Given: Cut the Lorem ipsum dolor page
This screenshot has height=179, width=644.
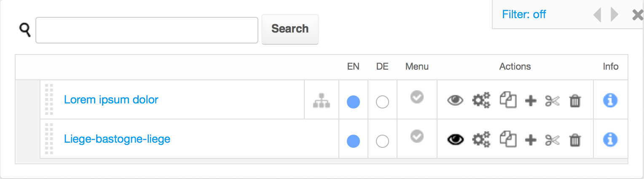Looking at the screenshot, I should [x=552, y=101].
